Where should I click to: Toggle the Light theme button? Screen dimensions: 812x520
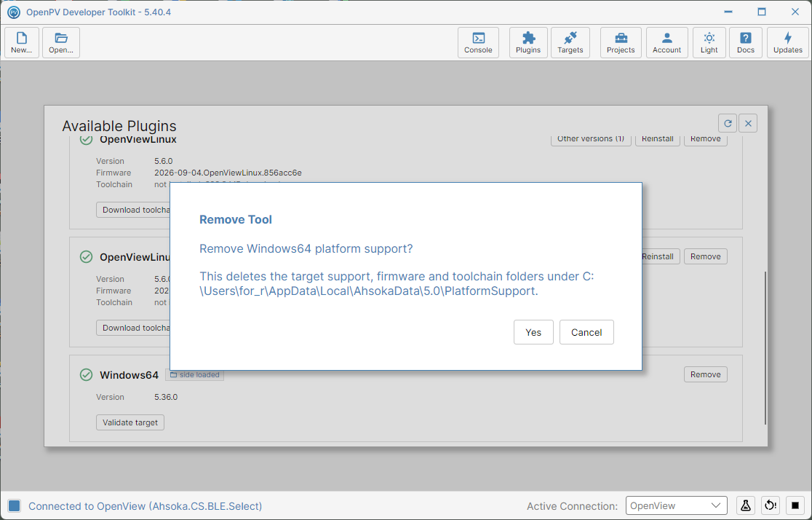pos(709,42)
